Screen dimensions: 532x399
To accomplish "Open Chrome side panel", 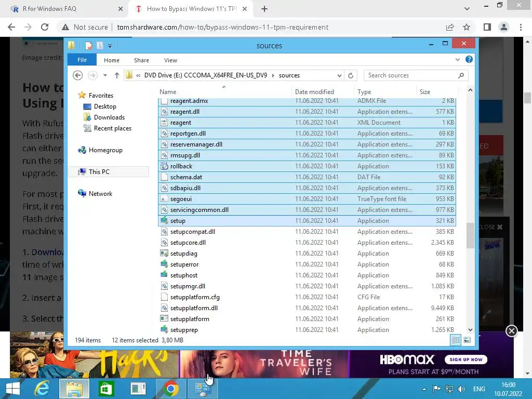I will [487, 27].
